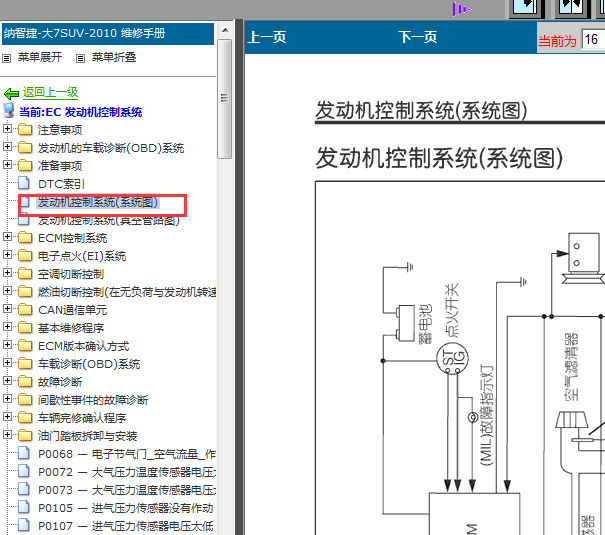Image resolution: width=605 pixels, height=535 pixels.
Task: Open the 上一页 previous page link
Action: coord(267,37)
